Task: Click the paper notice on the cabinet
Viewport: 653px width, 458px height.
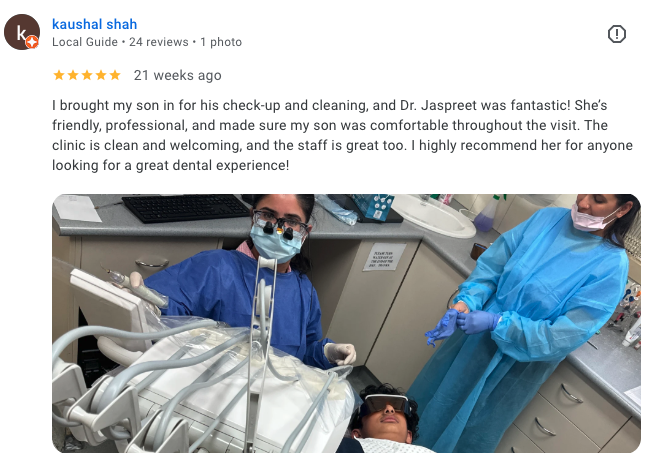Action: point(384,256)
